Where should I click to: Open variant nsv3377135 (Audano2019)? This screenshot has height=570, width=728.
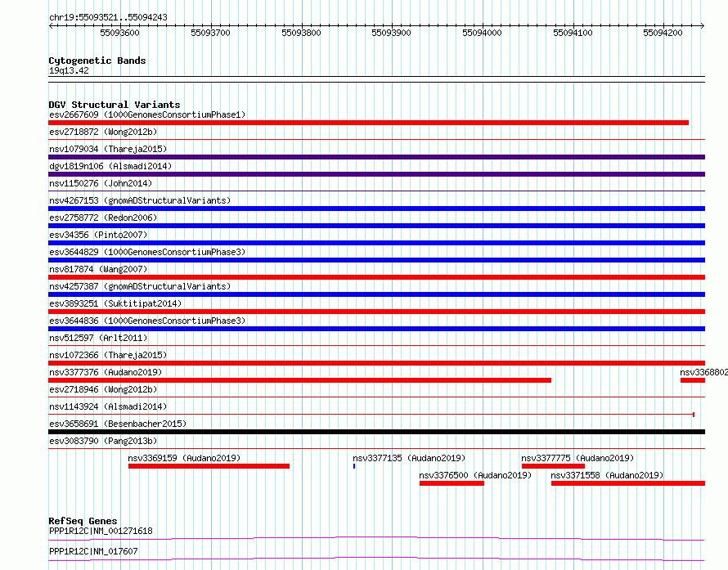tap(409, 458)
